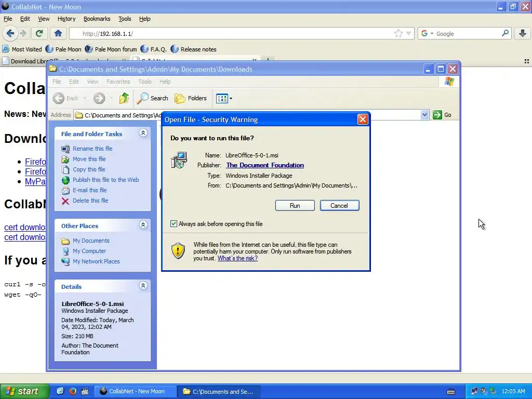The width and height of the screenshot is (532, 399).
Task: Open the browser File menu
Action: tap(8, 19)
